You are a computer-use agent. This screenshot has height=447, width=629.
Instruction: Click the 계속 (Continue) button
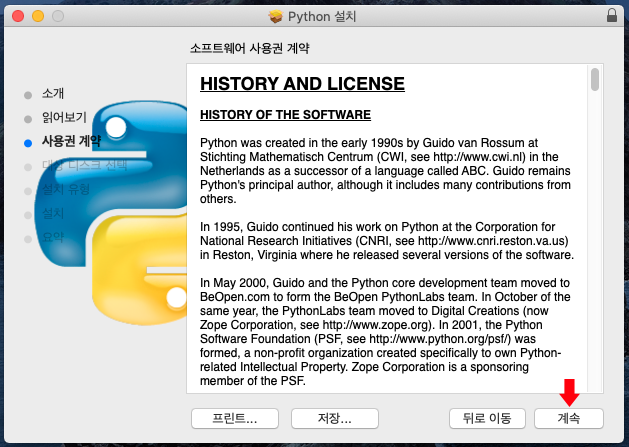pyautogui.click(x=568, y=419)
